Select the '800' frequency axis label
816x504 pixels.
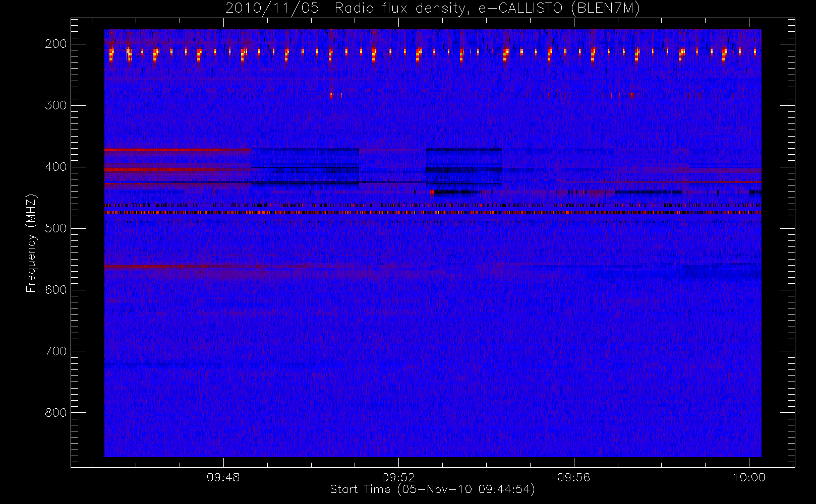click(x=55, y=413)
